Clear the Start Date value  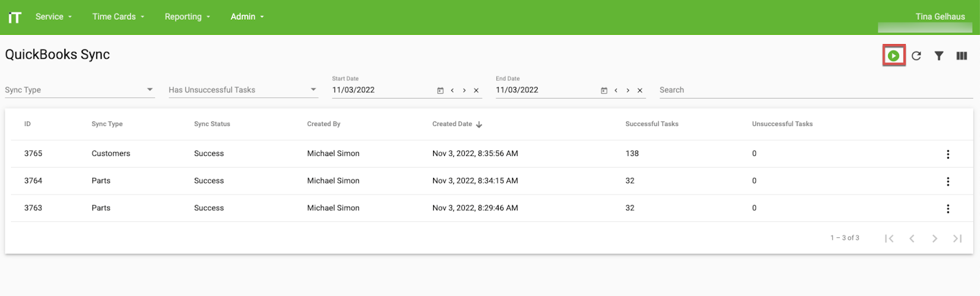click(476, 91)
